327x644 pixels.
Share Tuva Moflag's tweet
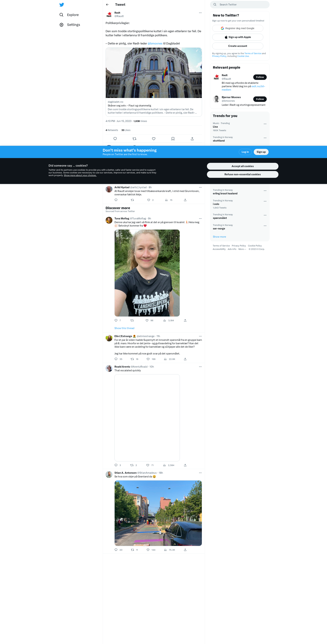click(185, 321)
